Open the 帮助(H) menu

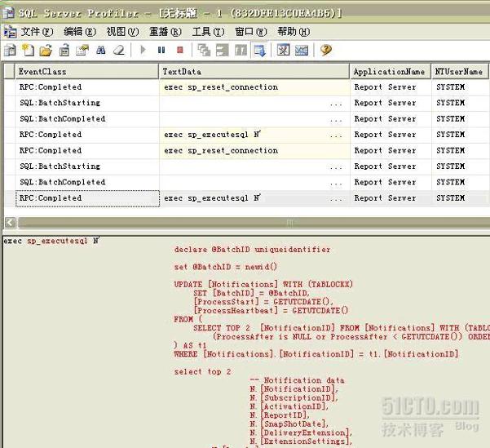click(294, 32)
